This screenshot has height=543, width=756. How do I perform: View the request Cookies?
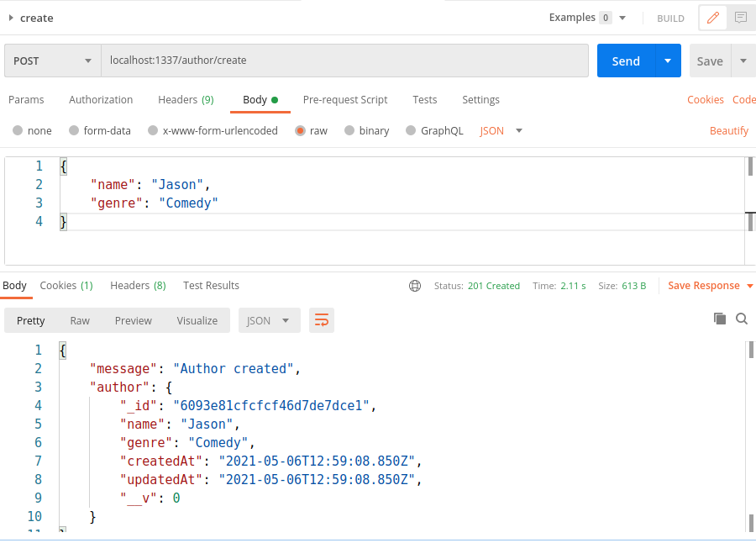tap(706, 99)
